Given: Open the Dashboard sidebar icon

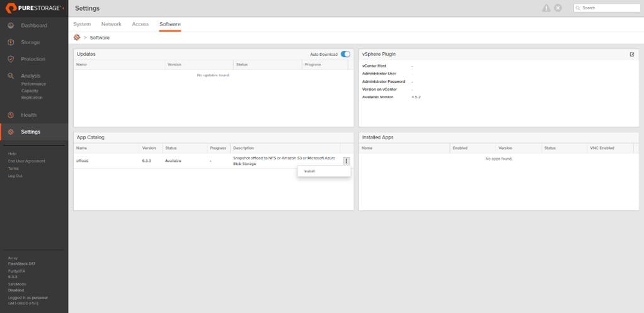Looking at the screenshot, I should click(x=11, y=25).
